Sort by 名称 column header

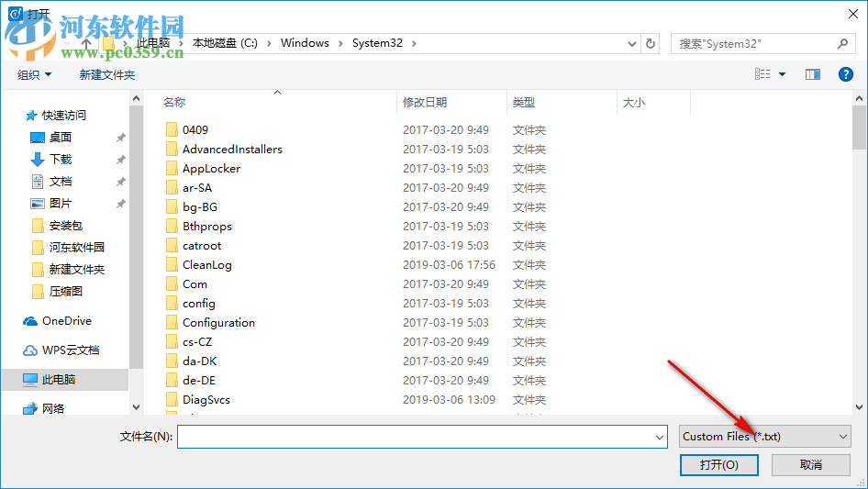pos(174,102)
